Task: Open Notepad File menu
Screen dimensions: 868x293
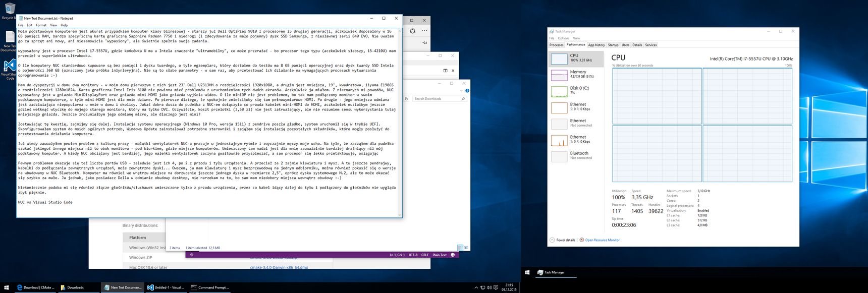Action: [x=21, y=25]
